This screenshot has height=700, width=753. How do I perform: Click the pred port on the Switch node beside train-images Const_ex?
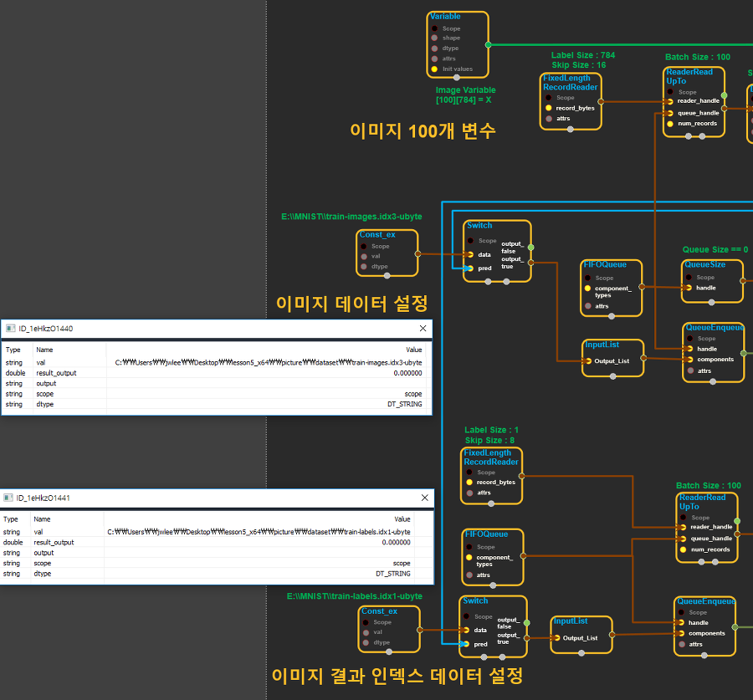pos(470,268)
